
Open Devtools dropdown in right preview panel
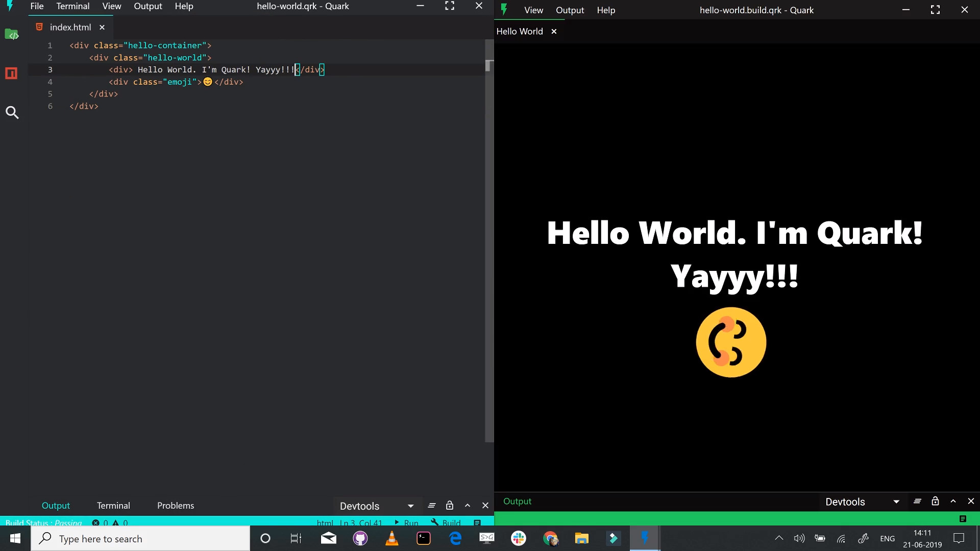(862, 502)
